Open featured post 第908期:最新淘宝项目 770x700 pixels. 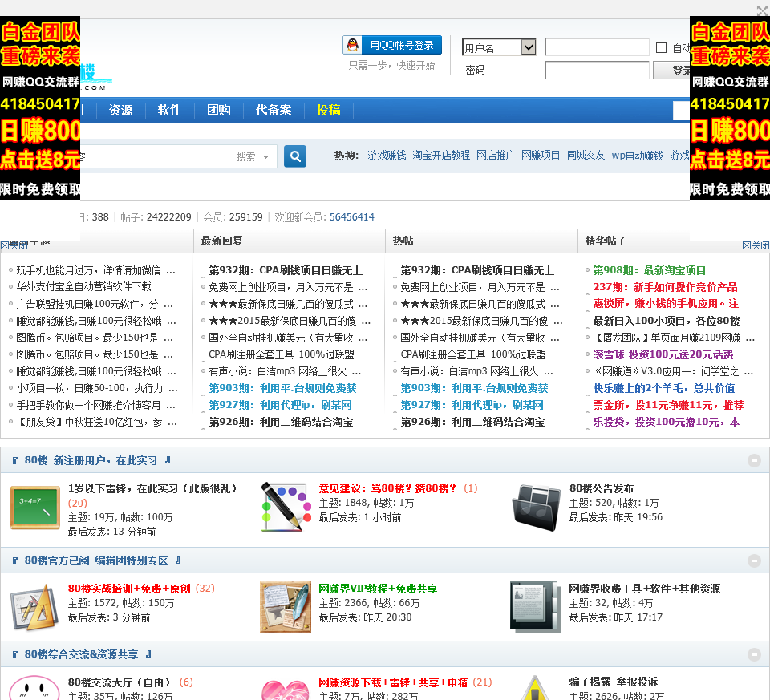click(649, 270)
